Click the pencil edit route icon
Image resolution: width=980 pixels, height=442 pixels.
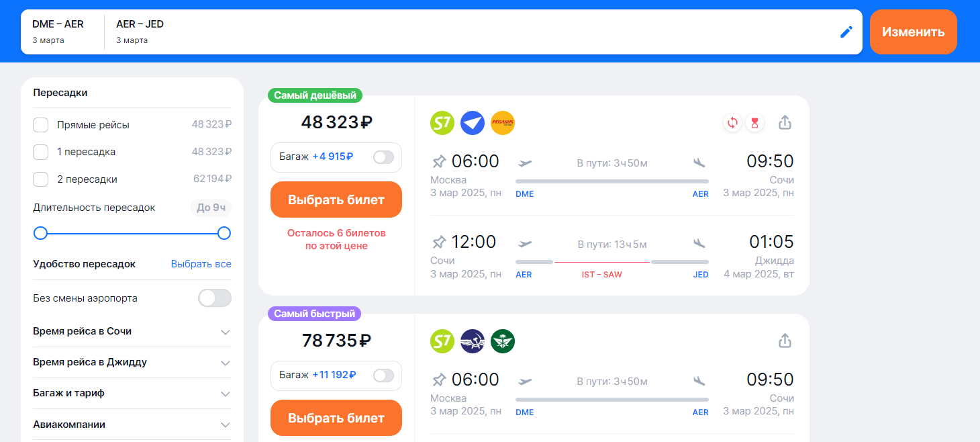(x=846, y=32)
